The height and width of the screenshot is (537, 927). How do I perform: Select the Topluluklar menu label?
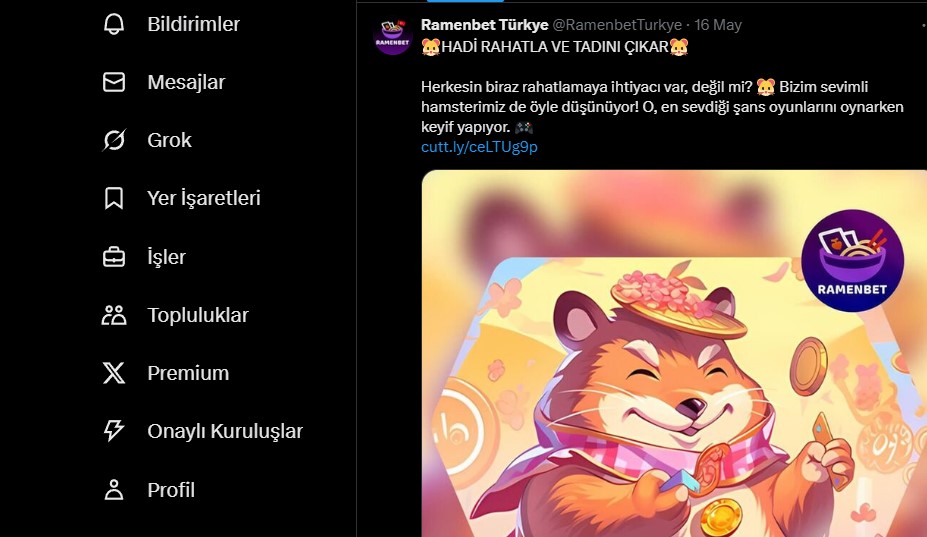[198, 315]
